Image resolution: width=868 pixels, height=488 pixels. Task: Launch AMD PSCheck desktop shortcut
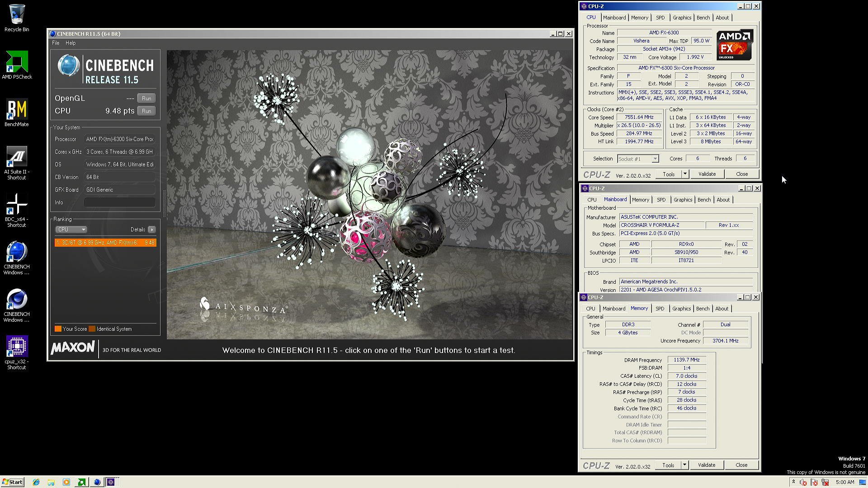[x=17, y=65]
